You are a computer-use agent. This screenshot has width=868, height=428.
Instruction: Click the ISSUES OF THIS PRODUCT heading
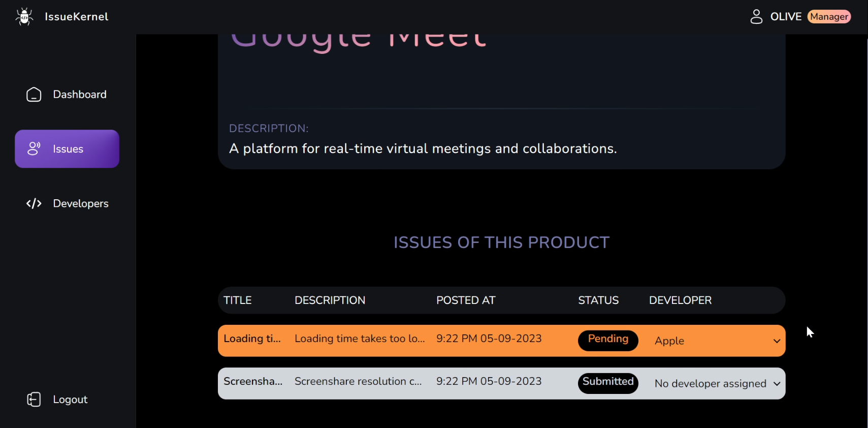click(x=501, y=242)
